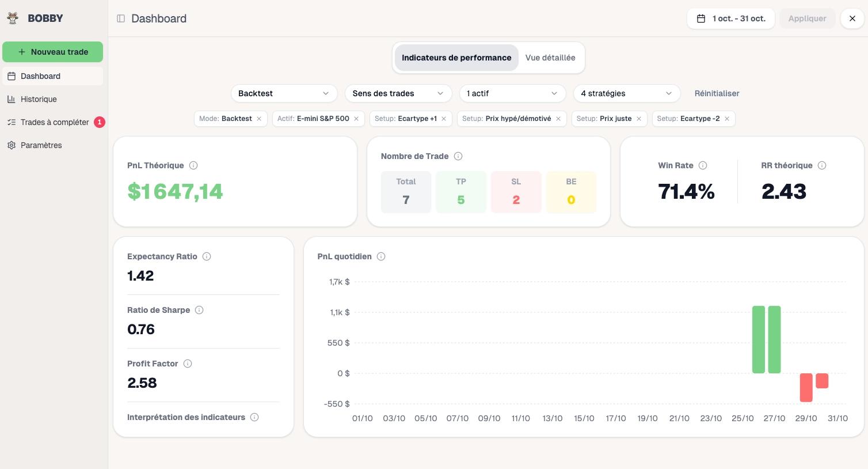The image size is (868, 469).
Task: Open the calendar date picker icon
Action: 701,18
